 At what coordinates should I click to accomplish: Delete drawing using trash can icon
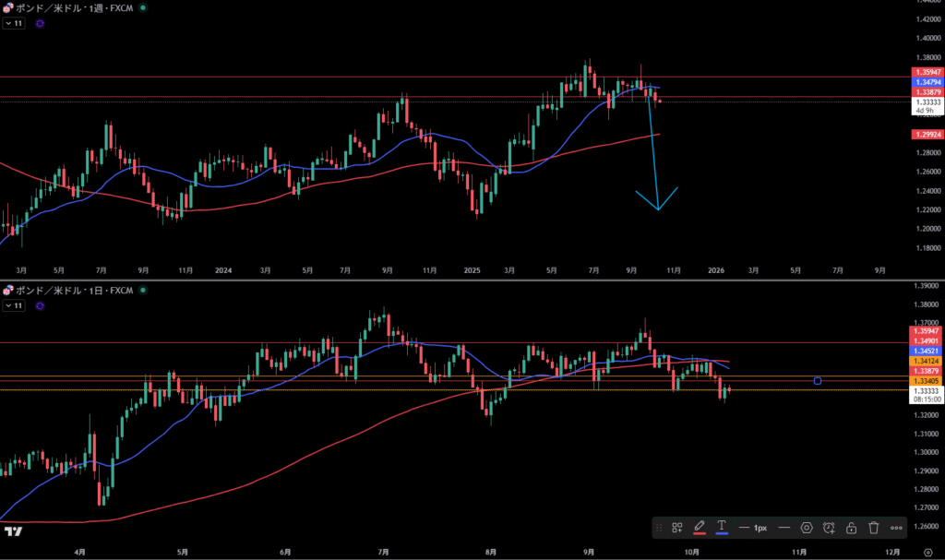pos(873,528)
